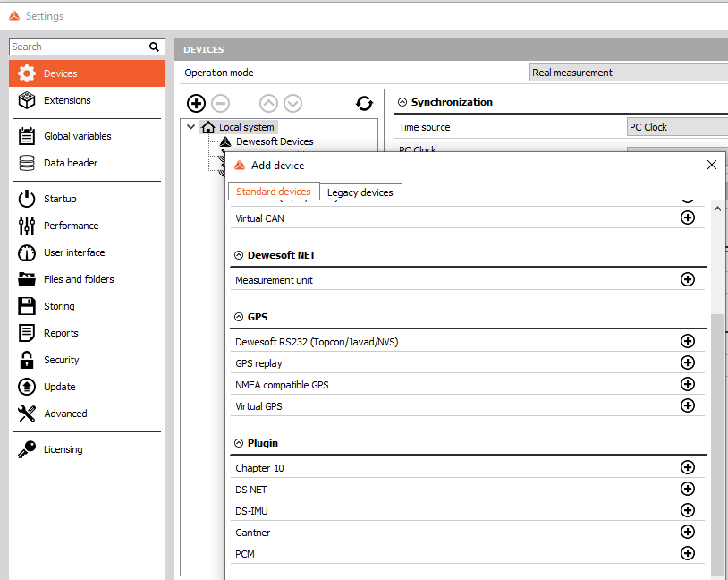Click the User interface gauge icon
The width and height of the screenshot is (728, 580).
[x=27, y=252]
